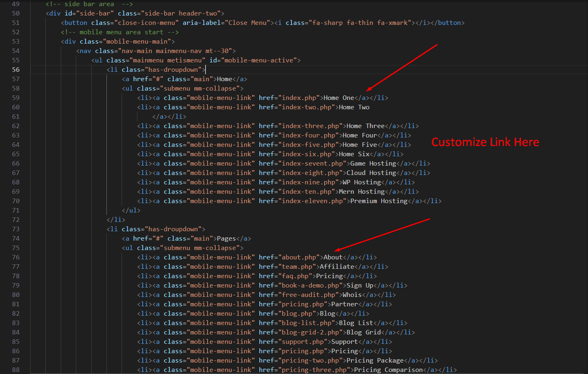Screen dimensions: 588x374
Task: Click 'Blog List' text in code
Action: [x=356, y=323]
